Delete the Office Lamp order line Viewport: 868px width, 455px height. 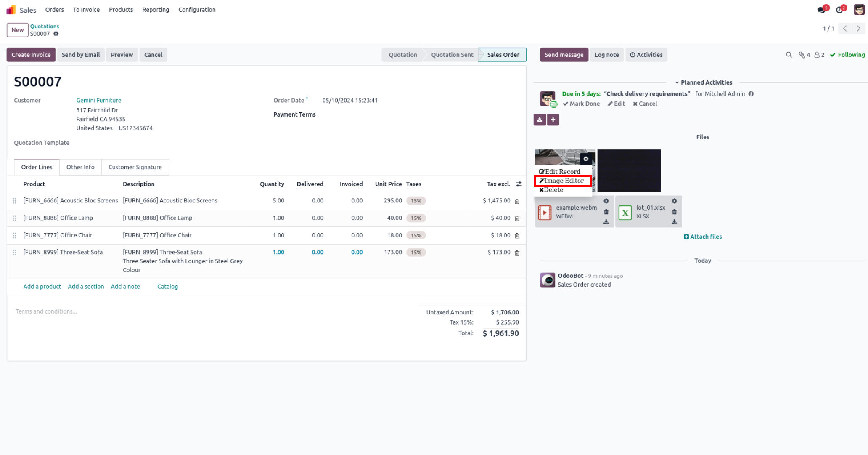(517, 218)
